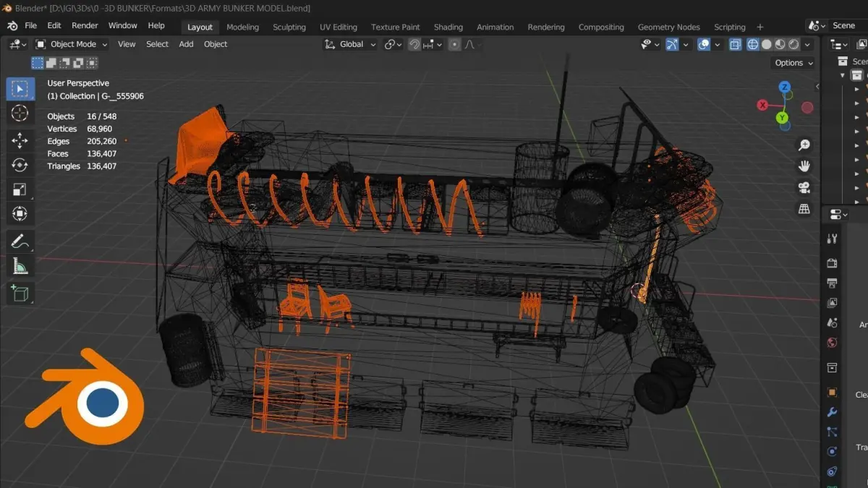Toggle X-ray mode

coord(736,44)
